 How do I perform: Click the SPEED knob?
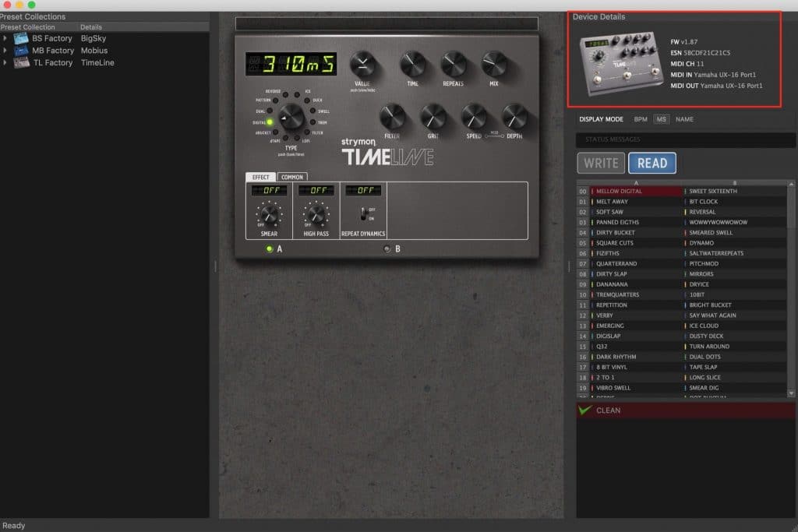click(x=473, y=117)
